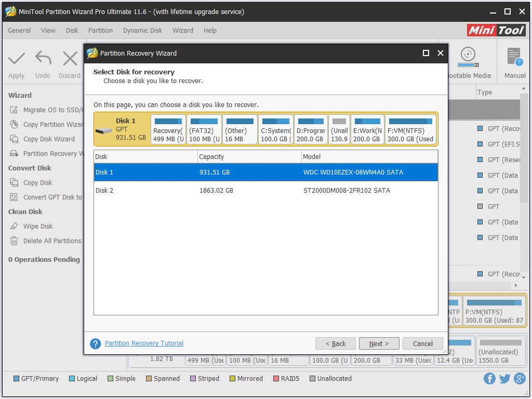Screen dimensions: 532x399
Task: Open the Wizard menu
Action: (x=182, y=31)
